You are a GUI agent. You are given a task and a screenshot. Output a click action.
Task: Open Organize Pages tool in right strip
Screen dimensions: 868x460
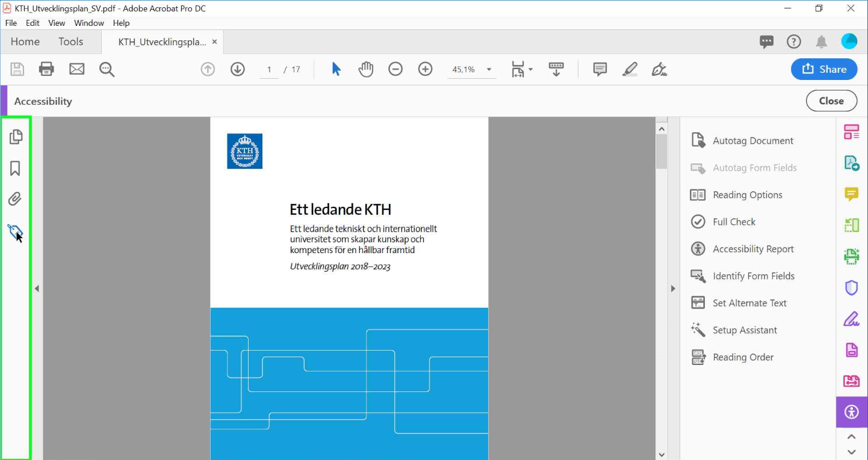pos(852,225)
